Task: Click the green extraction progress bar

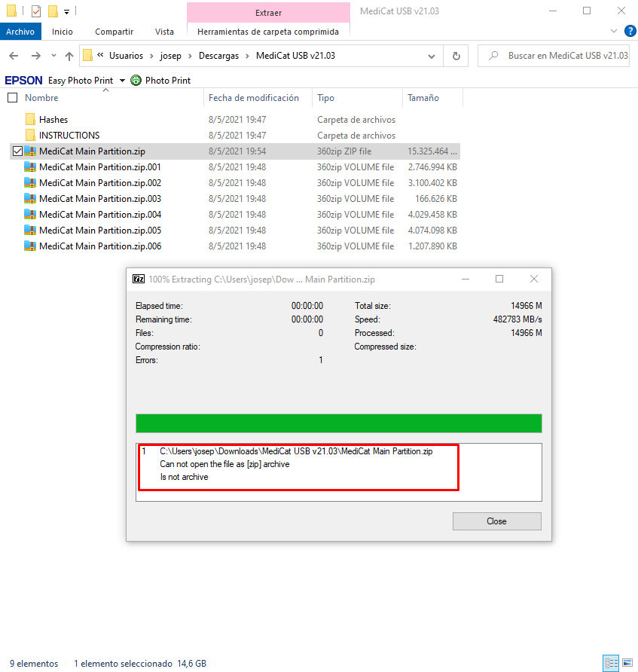Action: coord(338,423)
